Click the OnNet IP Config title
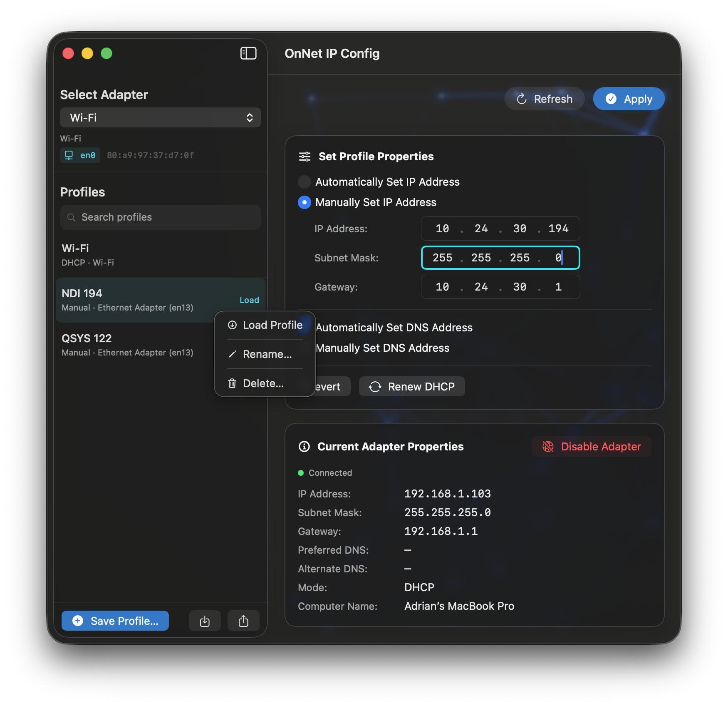 point(332,53)
